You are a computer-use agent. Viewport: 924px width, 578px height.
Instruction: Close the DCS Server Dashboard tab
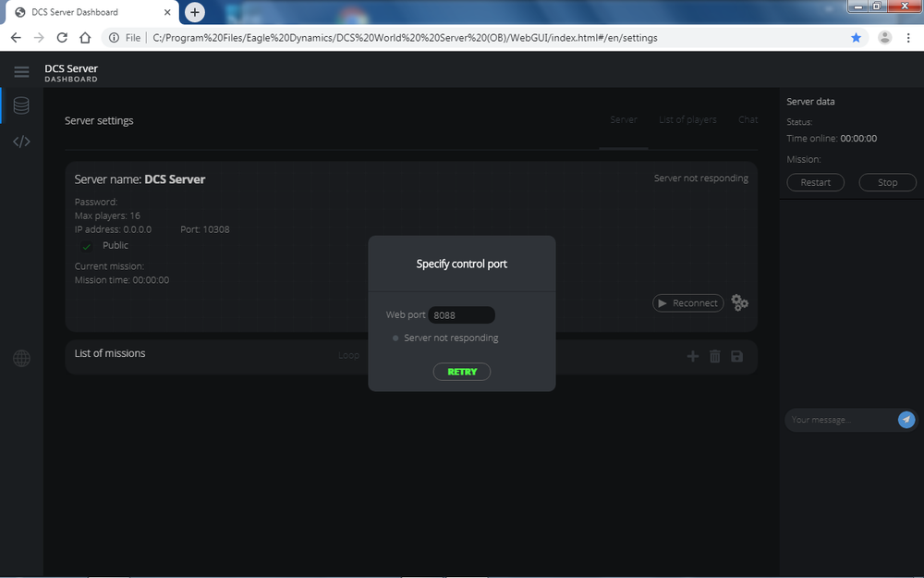pyautogui.click(x=167, y=12)
